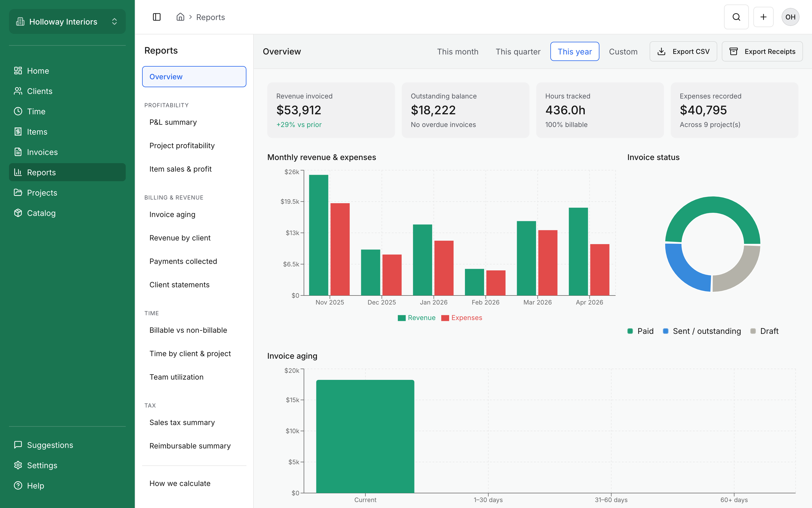Open Help in the sidebar

point(67,485)
